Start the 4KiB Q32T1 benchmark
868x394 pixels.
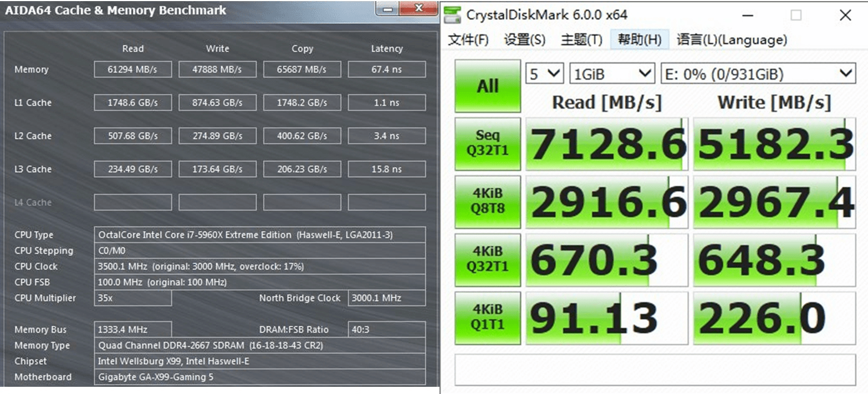(x=488, y=260)
